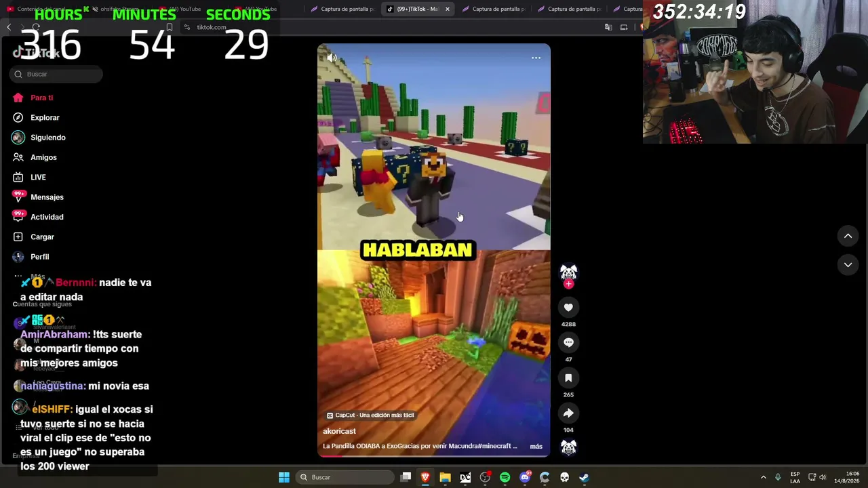Go to the previous video arrow
This screenshot has width=868, height=488.
[848, 236]
